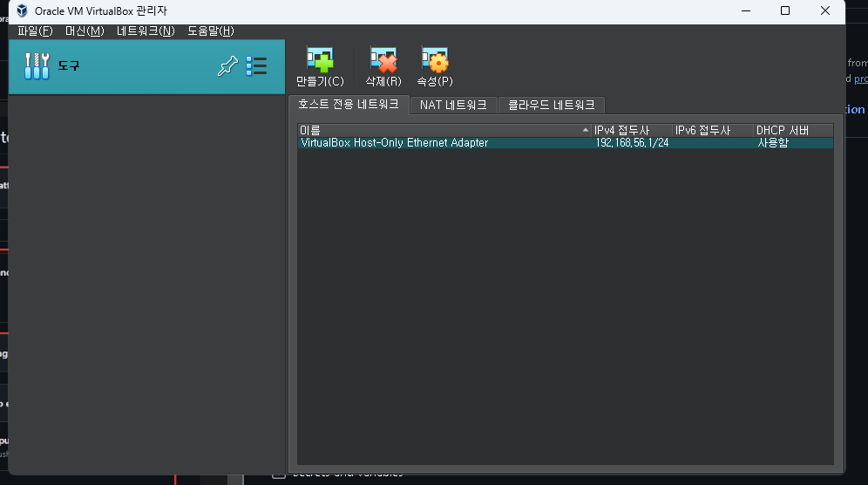Open the File (파일) menu
Screen dimensions: 868x485
(35, 31)
